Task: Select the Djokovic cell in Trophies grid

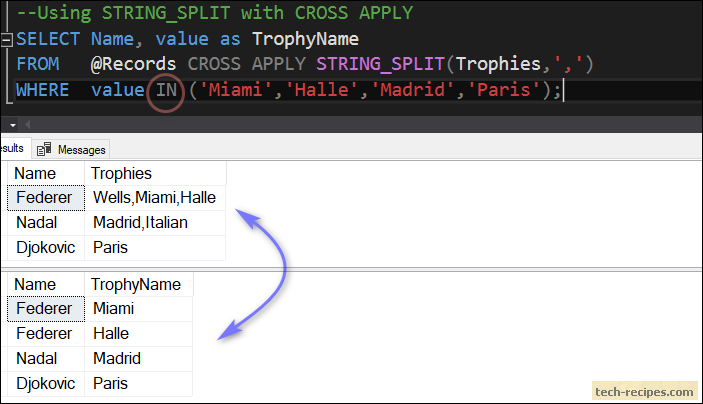Action: point(46,248)
